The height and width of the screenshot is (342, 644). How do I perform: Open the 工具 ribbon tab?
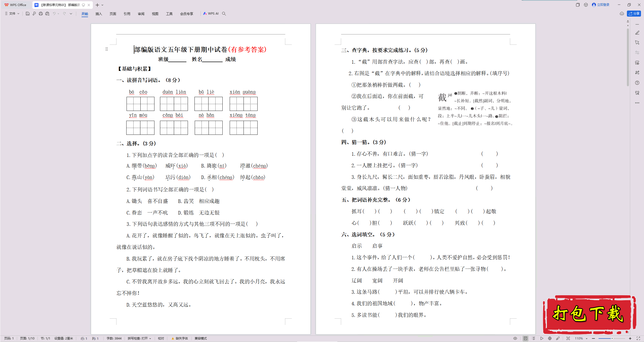tap(169, 14)
